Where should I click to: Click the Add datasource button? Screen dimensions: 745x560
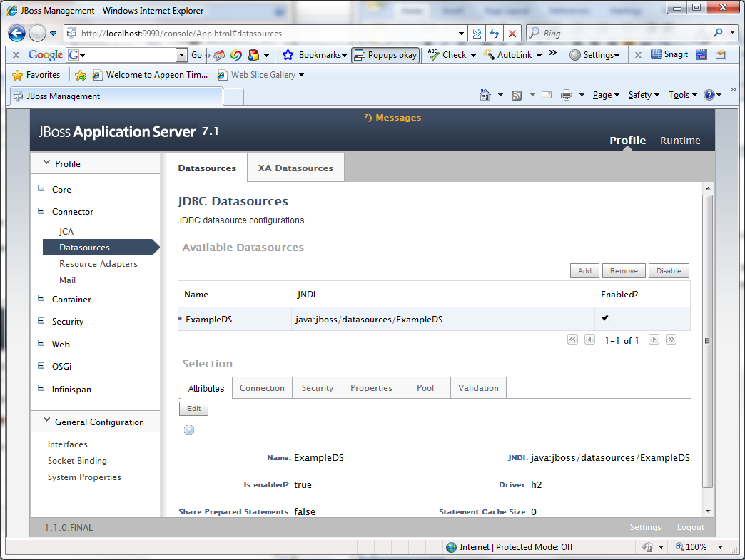(584, 271)
